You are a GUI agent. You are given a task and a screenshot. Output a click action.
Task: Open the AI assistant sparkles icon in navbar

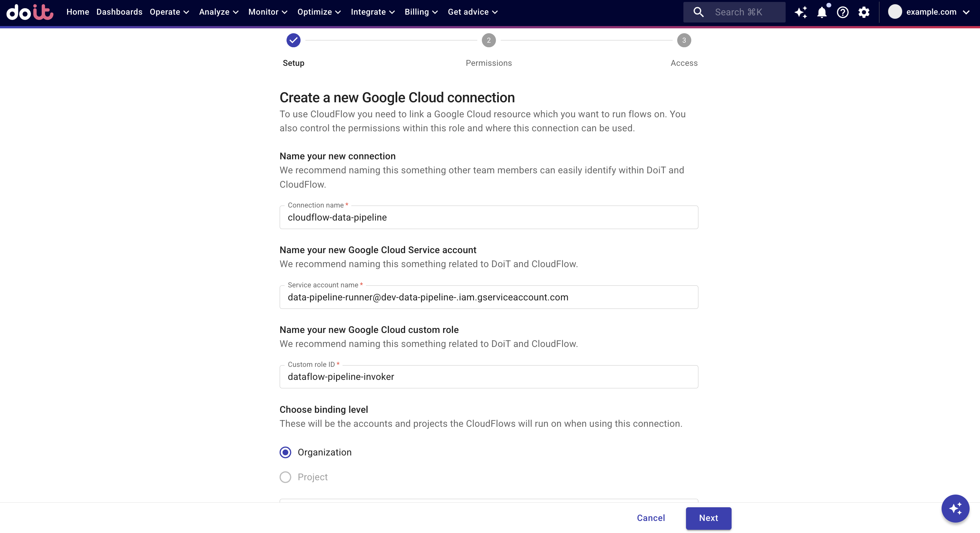801,12
